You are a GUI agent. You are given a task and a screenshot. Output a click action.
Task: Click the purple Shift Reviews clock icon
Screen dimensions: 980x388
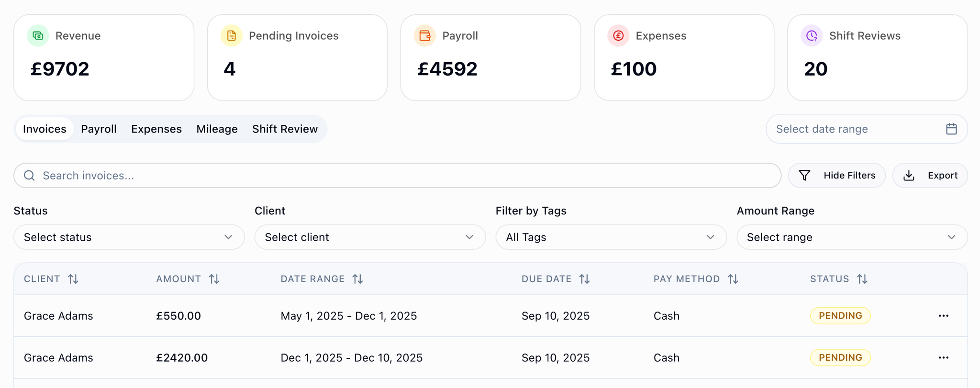(812, 36)
